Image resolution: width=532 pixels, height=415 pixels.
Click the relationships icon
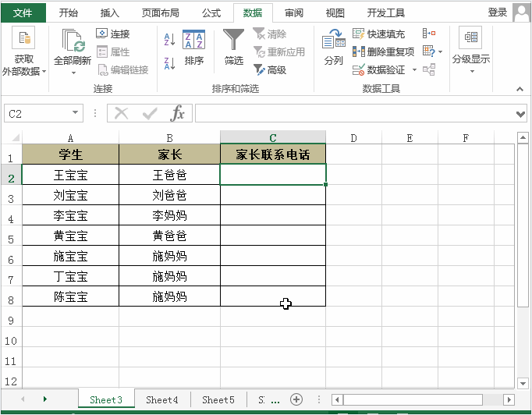coord(429,70)
